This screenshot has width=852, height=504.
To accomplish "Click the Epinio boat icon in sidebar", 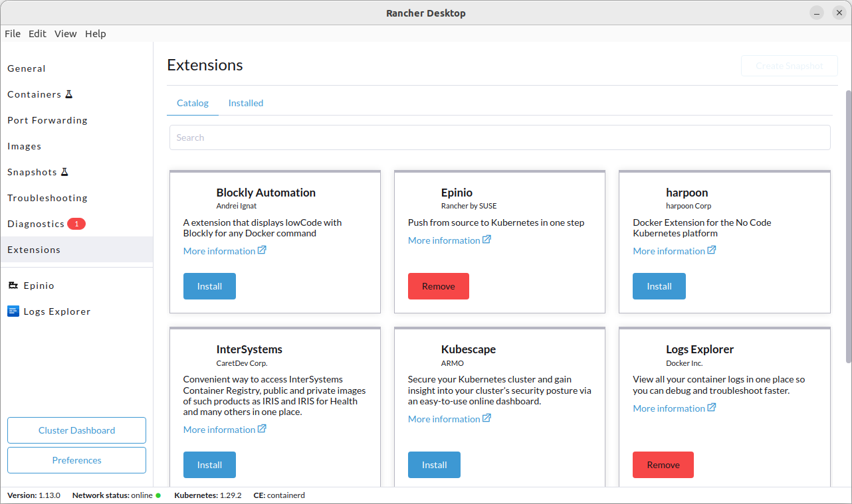I will 13,286.
